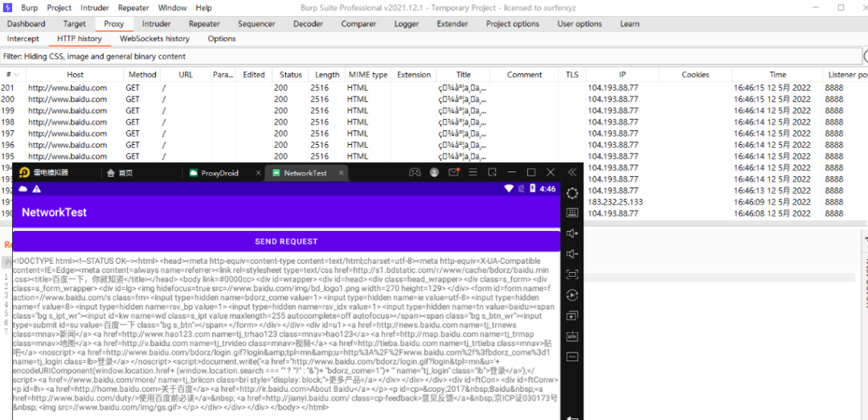Image resolution: width=868 pixels, height=420 pixels.
Task: Click HTML response text in NetworkTest
Action: [x=285, y=334]
